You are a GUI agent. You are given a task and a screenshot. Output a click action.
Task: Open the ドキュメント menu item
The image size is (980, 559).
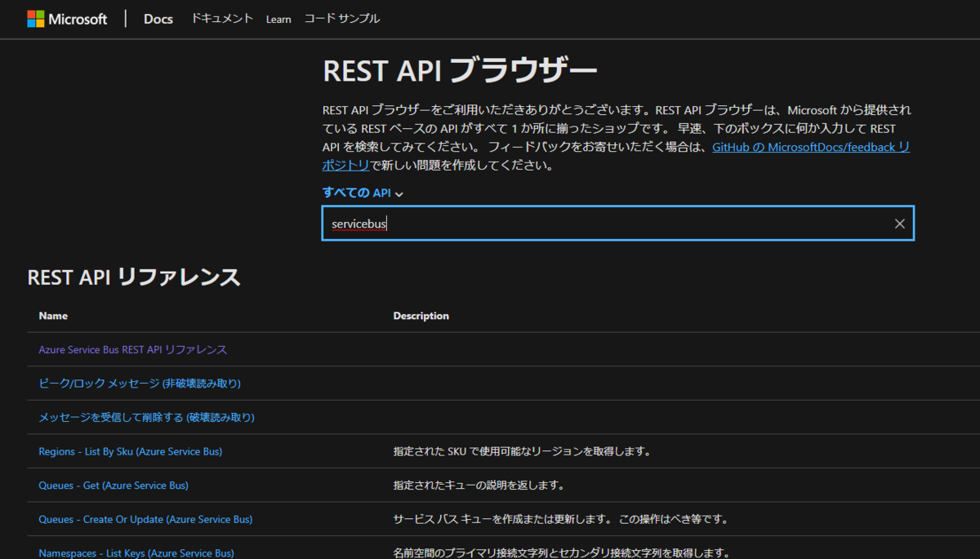(x=222, y=19)
